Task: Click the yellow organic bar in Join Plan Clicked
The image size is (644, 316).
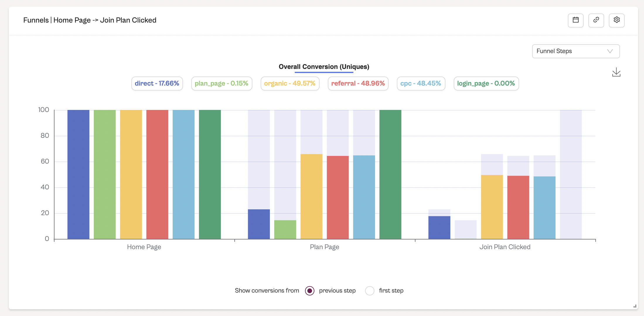Action: click(x=492, y=207)
